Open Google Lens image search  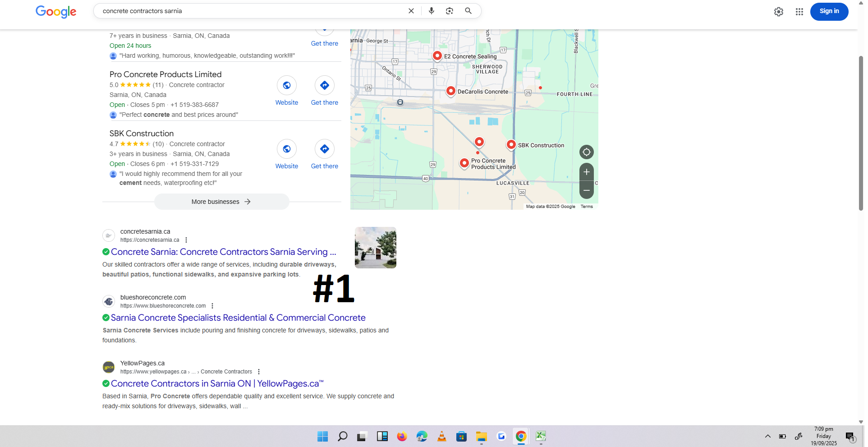450,11
